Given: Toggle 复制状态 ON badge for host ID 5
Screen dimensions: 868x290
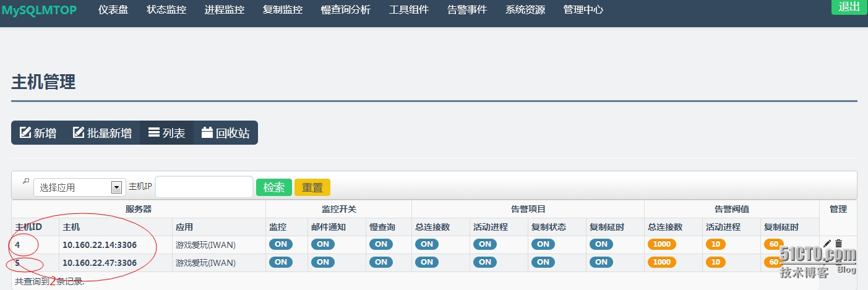Looking at the screenshot, I should (x=543, y=262).
